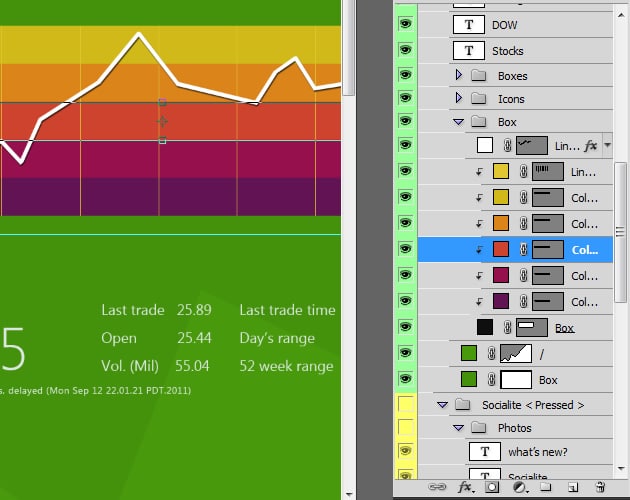Click the transform center crosshair on the chart
This screenshot has width=630, height=500.
pos(162,121)
